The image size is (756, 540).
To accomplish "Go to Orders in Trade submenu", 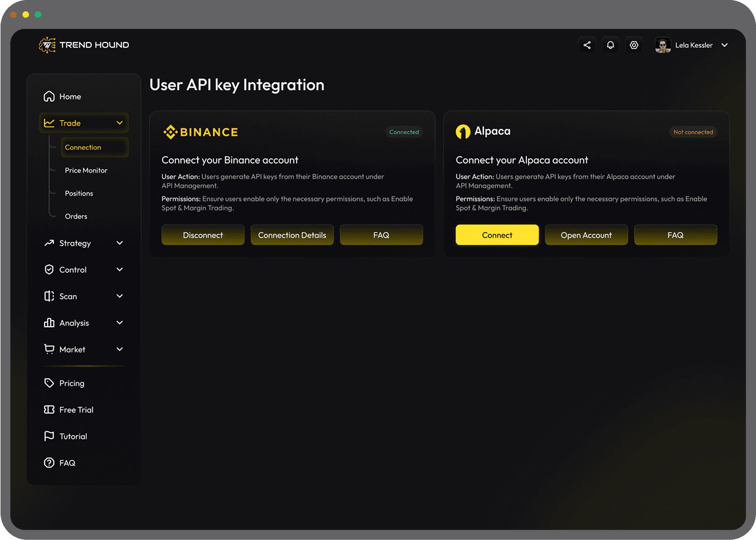I will point(76,216).
